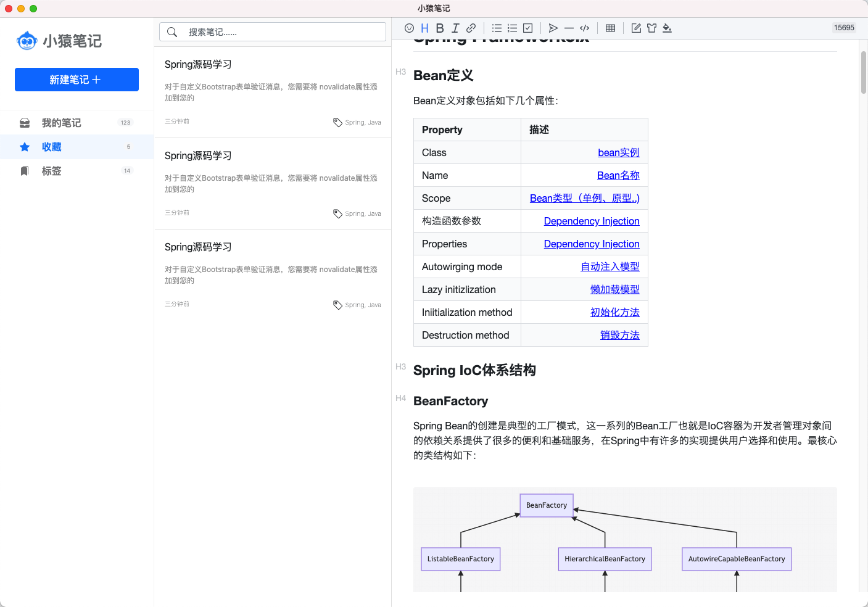Open the second Spring源码学习 note title

[198, 155]
